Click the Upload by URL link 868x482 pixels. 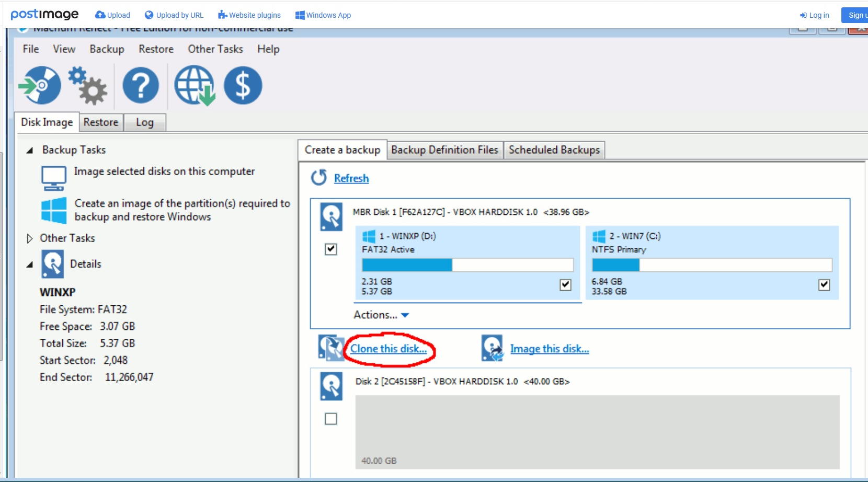[x=174, y=15]
